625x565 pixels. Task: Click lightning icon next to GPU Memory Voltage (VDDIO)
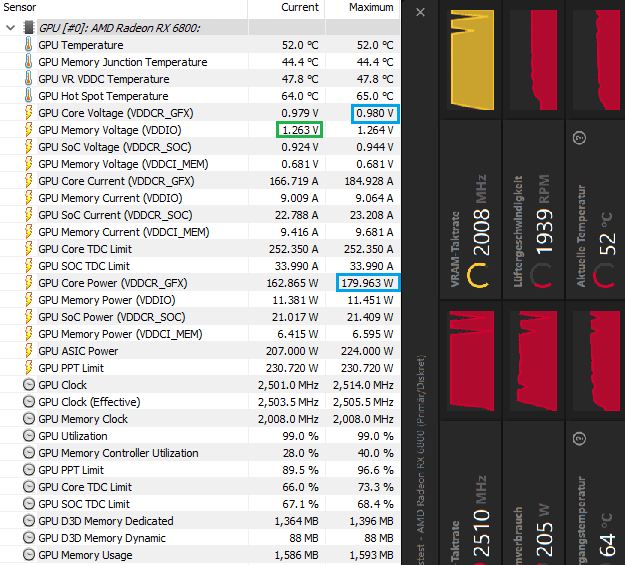28,130
